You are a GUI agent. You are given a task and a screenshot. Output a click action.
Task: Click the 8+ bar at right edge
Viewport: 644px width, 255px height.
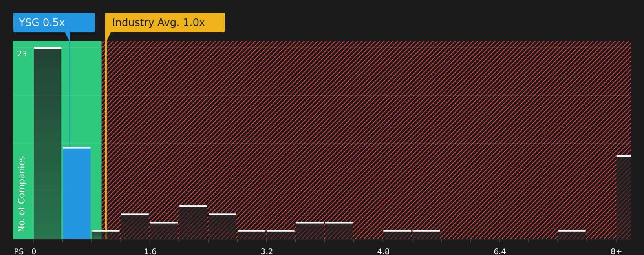click(624, 197)
